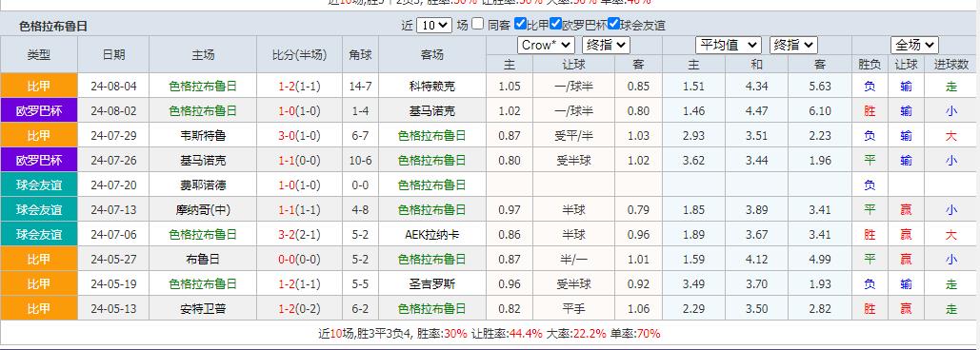This screenshot has height=350, width=980.
Task: Click 球会友谊 tag in the 24-07-13 row
Action: pos(39,209)
